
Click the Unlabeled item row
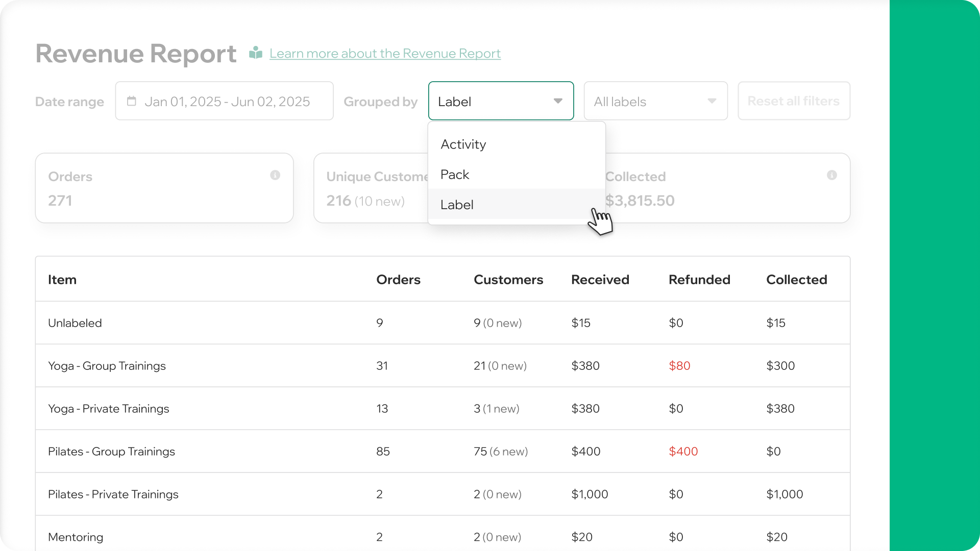[75, 323]
